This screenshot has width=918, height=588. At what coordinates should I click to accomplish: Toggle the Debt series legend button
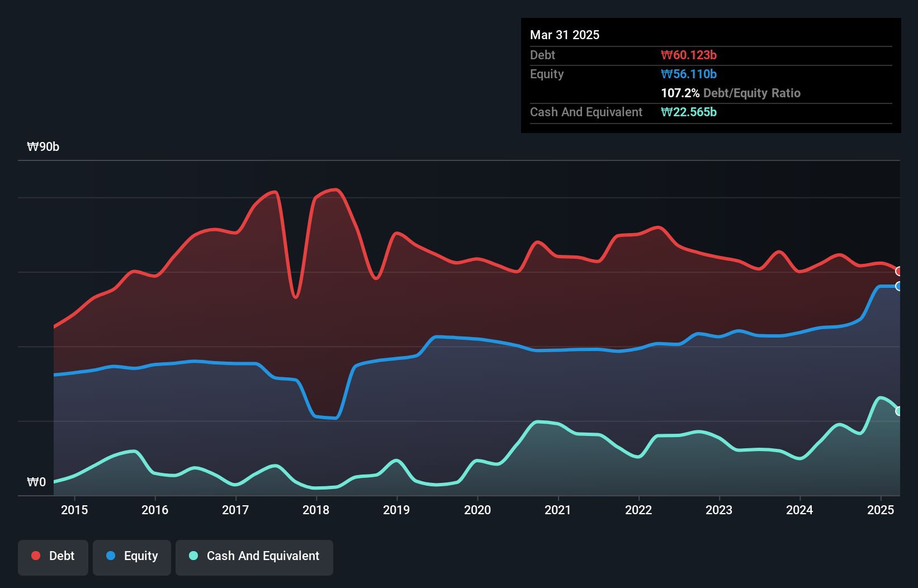(x=53, y=557)
